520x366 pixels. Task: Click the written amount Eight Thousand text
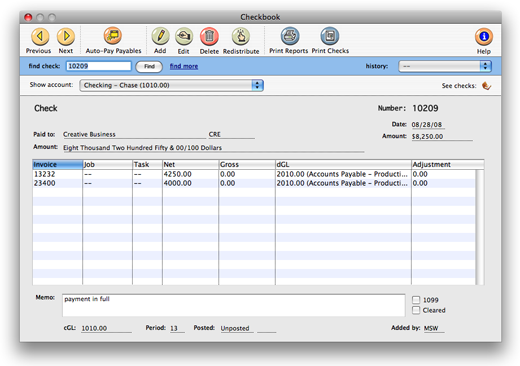point(142,147)
